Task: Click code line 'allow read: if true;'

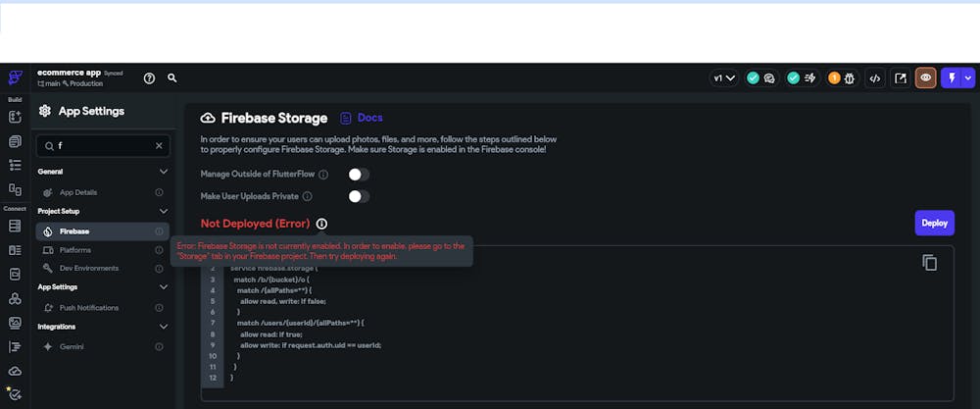Action: 271,334
